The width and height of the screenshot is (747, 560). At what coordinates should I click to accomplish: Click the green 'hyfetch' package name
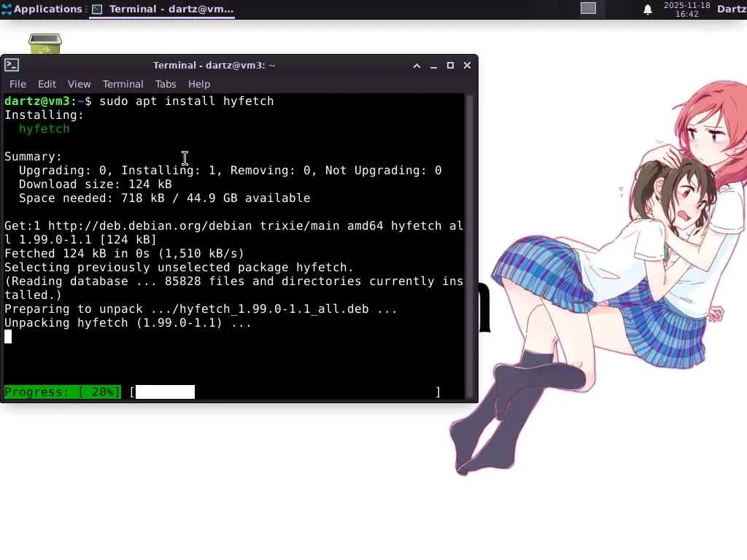pyautogui.click(x=44, y=128)
